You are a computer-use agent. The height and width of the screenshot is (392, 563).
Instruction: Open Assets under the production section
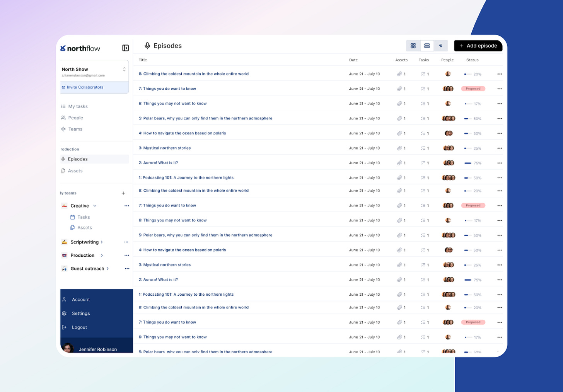72,171
